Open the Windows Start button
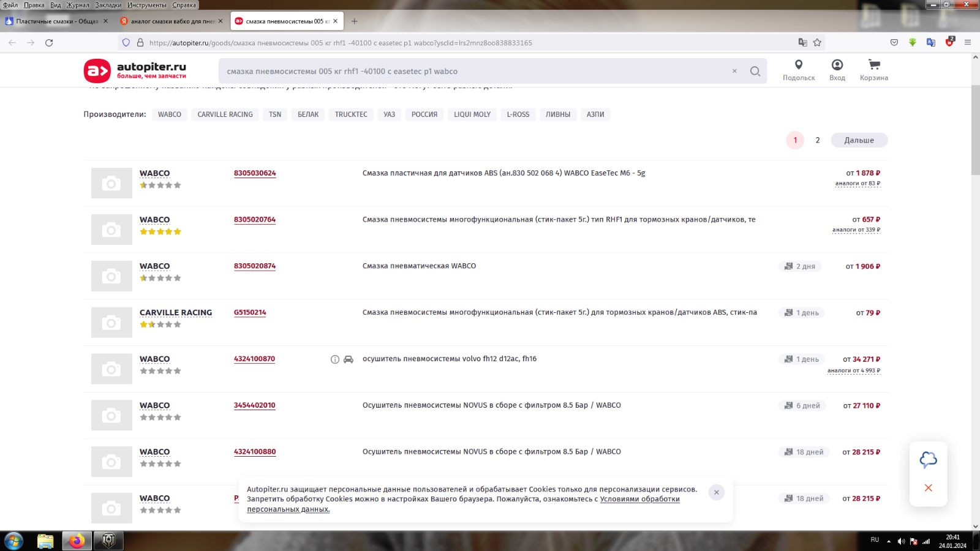 pos(13,541)
